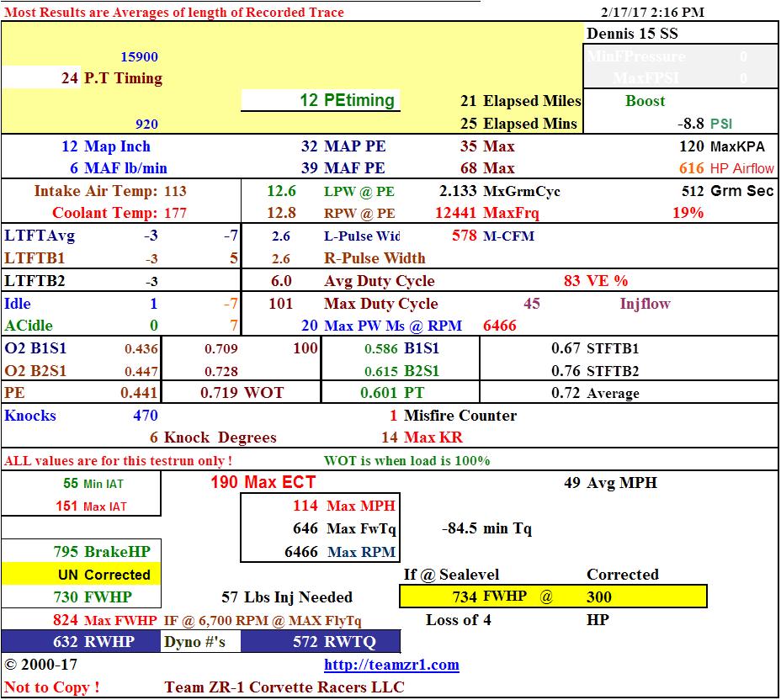Select the yellow UN Corrected cell
Screen dimensions: 781x700
coord(79,575)
